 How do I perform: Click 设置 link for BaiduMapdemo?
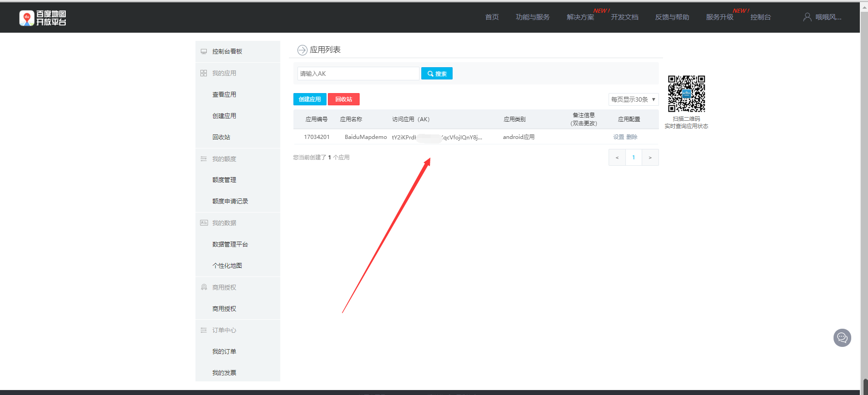(619, 137)
